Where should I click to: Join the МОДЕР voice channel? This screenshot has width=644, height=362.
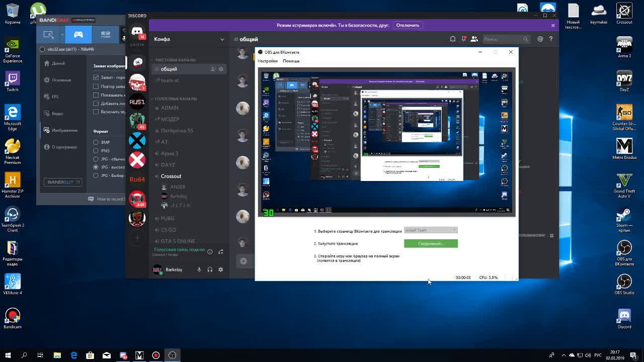coord(189,119)
